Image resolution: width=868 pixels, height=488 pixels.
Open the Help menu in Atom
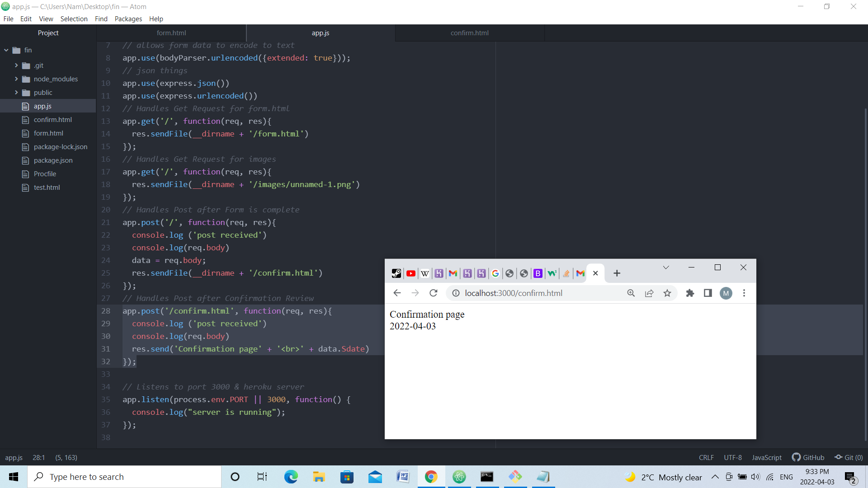[156, 19]
